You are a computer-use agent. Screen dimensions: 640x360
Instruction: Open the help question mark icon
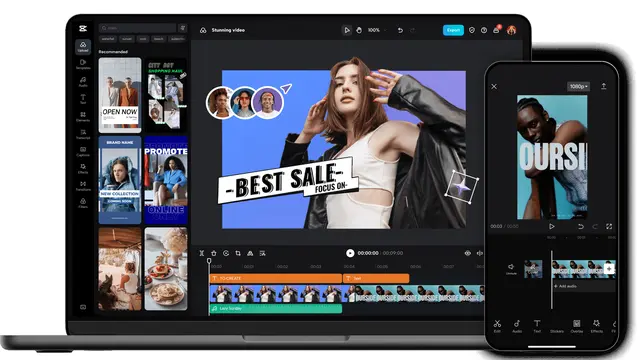coord(484,30)
